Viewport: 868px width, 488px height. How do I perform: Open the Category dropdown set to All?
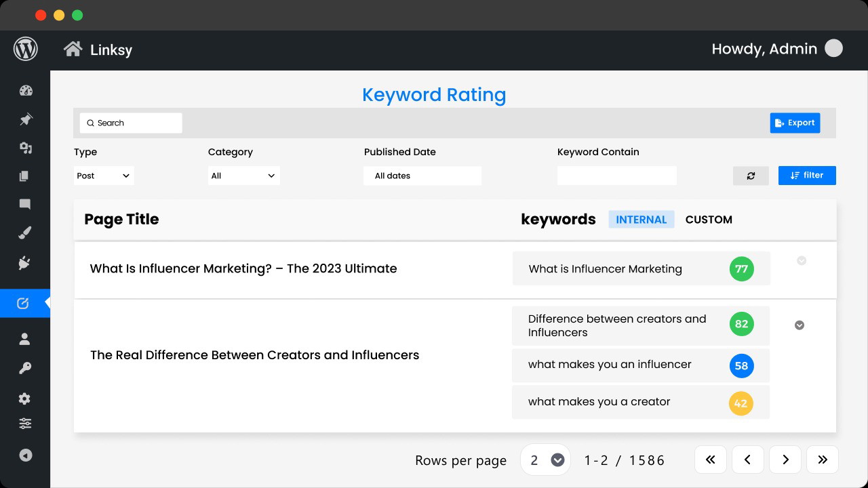243,176
